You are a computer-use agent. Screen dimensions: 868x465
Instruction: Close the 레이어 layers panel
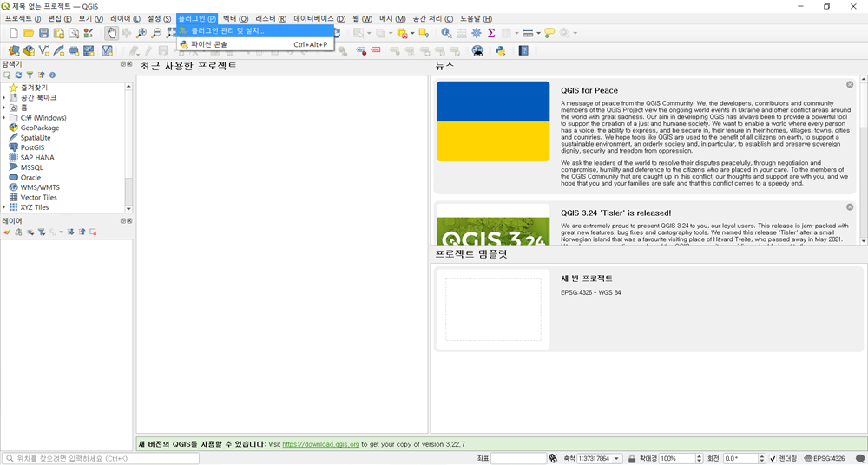[x=129, y=221]
